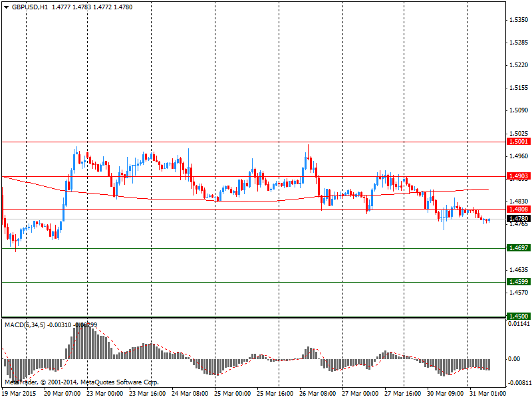Click the 1.5350 price scale value

click(519, 20)
